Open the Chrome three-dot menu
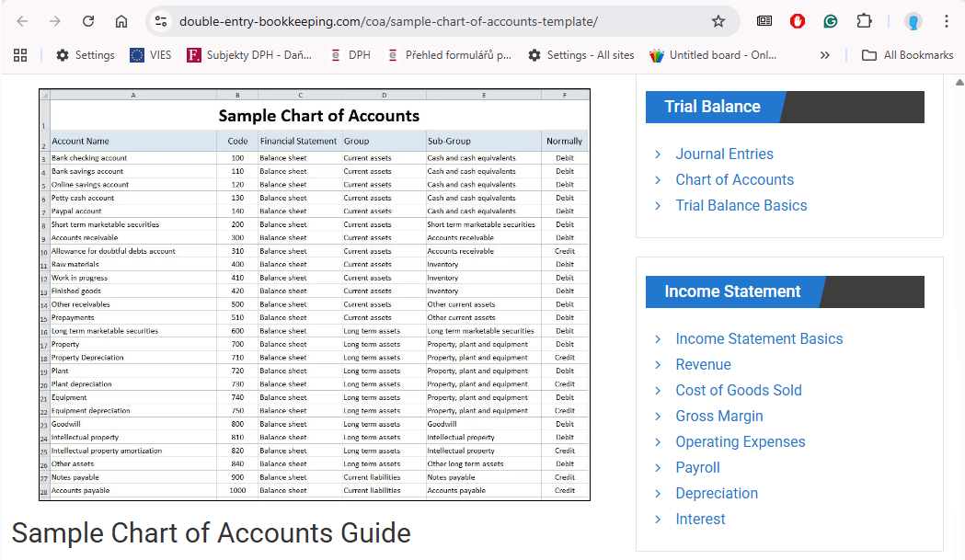 947,21
